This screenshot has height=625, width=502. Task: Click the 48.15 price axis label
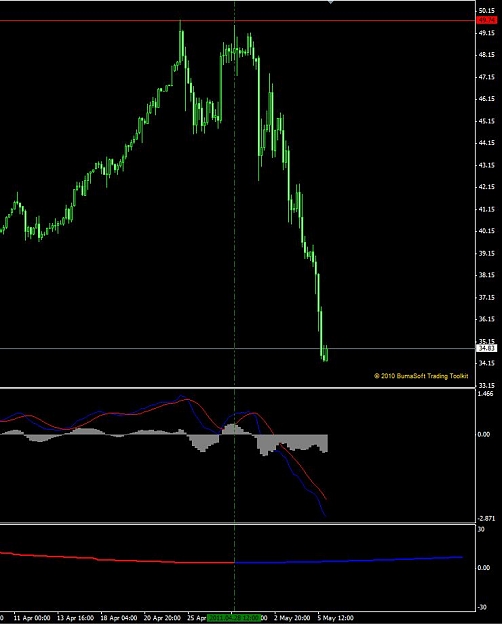(487, 55)
